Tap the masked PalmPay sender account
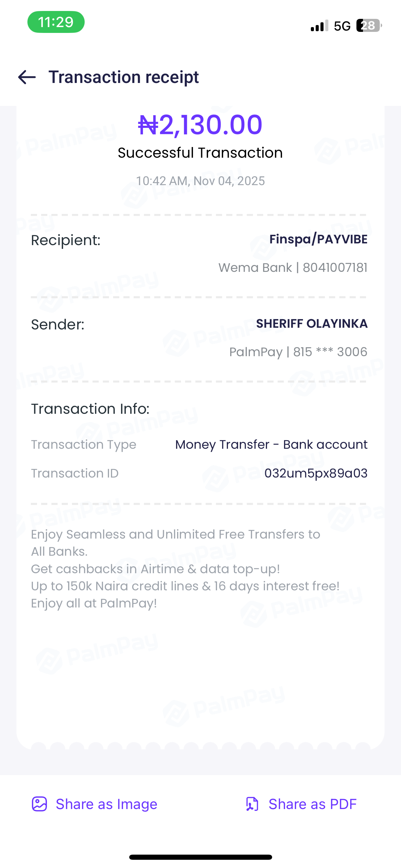The height and width of the screenshot is (868, 401). click(298, 352)
